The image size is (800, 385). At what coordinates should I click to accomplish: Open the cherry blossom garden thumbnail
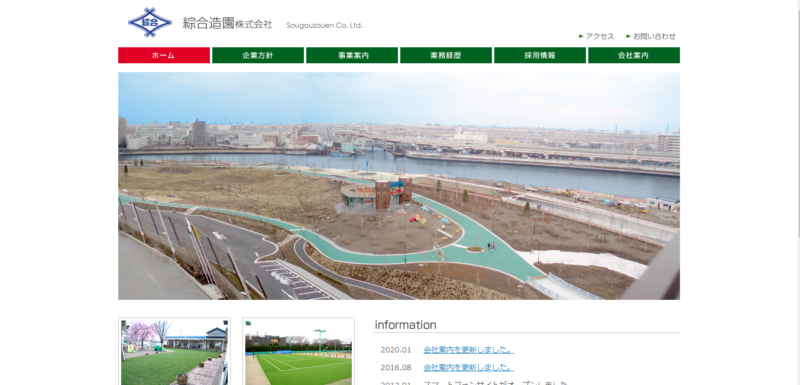[x=174, y=351]
